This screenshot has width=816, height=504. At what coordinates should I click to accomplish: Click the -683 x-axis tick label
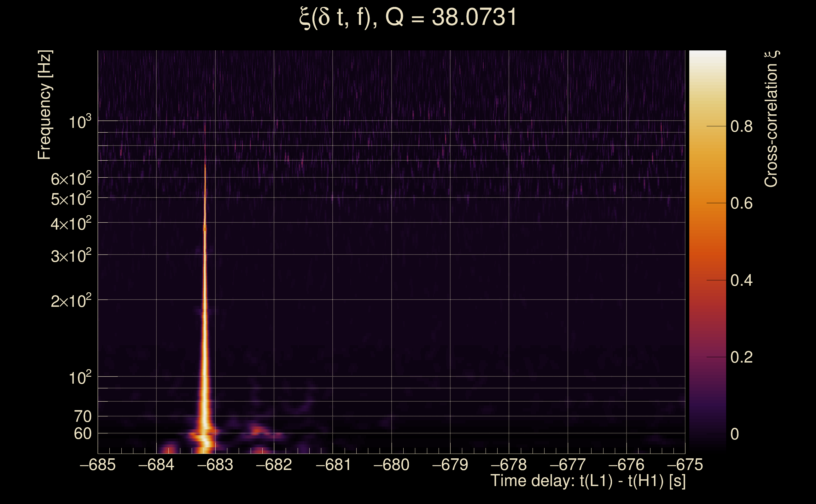pos(215,465)
